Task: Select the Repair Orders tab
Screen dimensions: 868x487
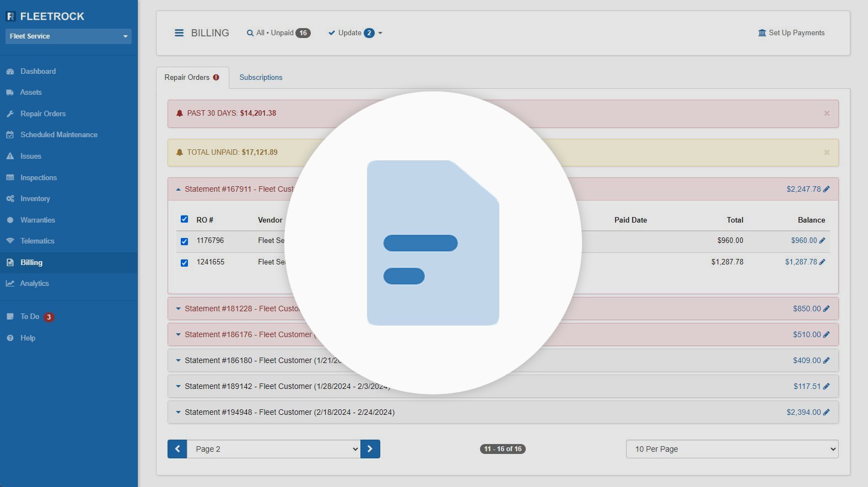Action: [x=192, y=78]
